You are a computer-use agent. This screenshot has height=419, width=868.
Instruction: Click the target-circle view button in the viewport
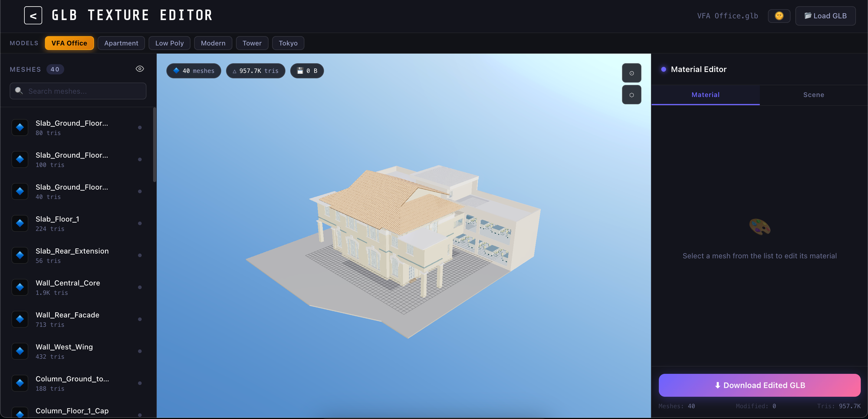tap(631, 73)
